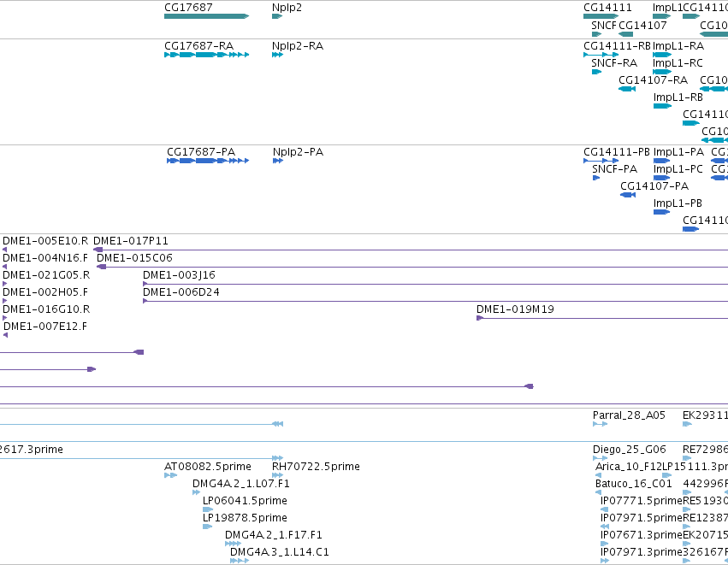The height and width of the screenshot is (565, 728).
Task: Select the SNCF gene label
Action: (604, 26)
